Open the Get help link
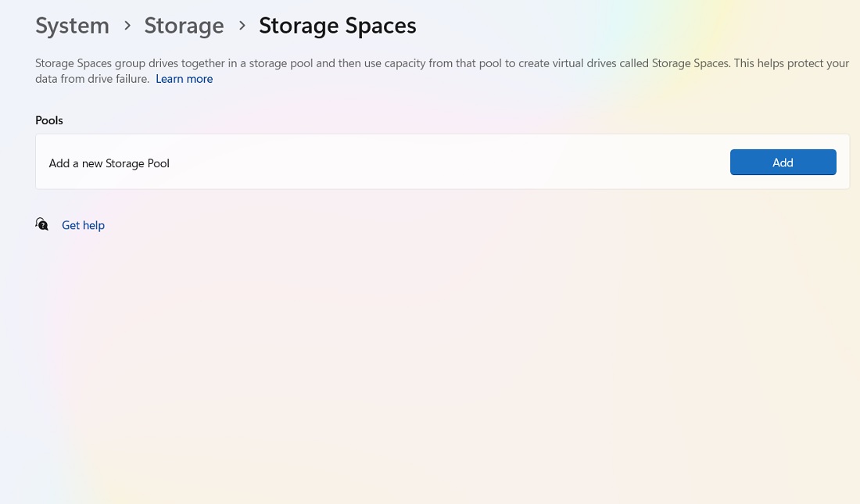860x504 pixels. [83, 225]
